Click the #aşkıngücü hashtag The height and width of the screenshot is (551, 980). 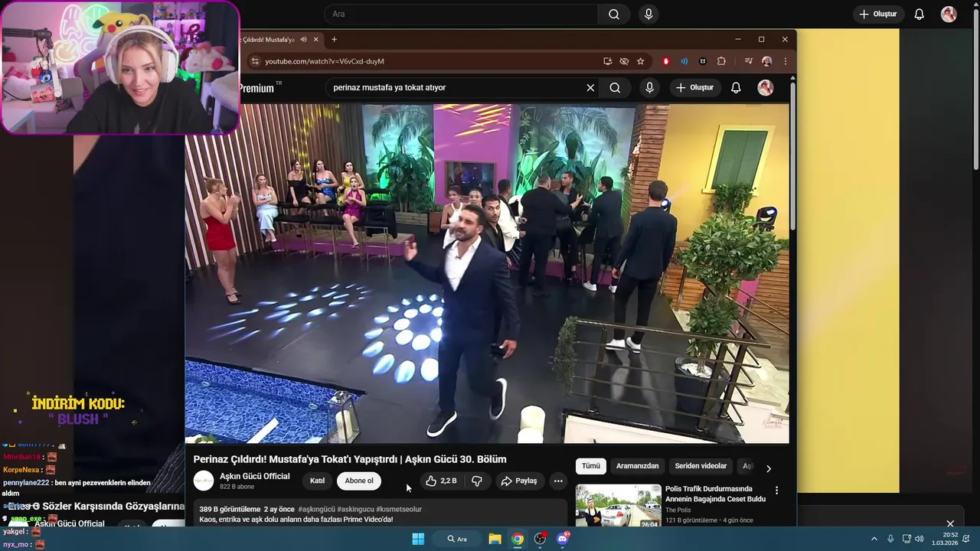click(x=317, y=510)
